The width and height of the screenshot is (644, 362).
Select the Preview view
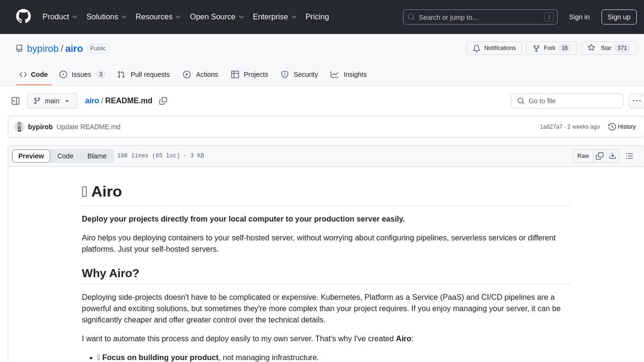(x=31, y=156)
